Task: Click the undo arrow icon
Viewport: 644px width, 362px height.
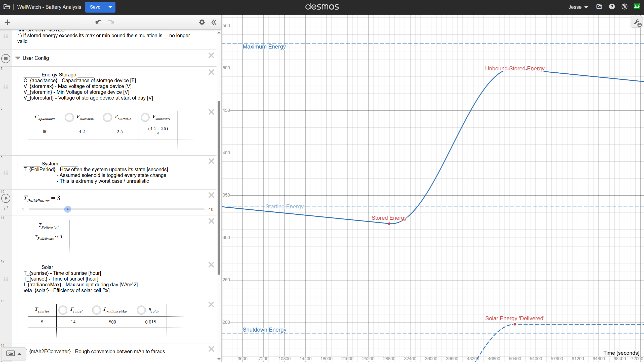Action: [98, 22]
